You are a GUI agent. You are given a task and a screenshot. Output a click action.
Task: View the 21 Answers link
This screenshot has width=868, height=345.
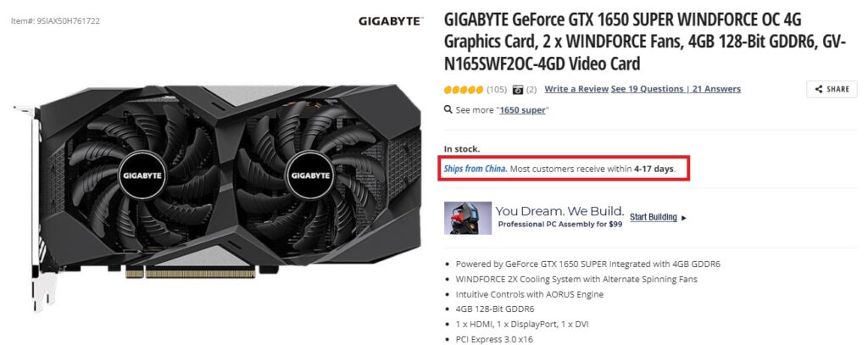click(715, 89)
